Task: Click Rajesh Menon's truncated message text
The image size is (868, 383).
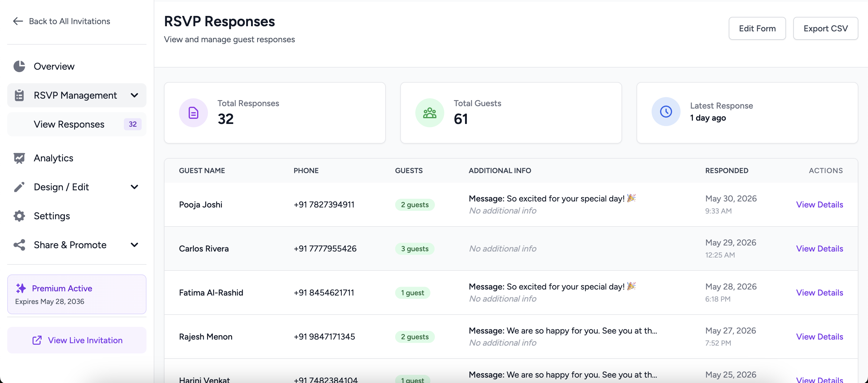Action: 563,331
